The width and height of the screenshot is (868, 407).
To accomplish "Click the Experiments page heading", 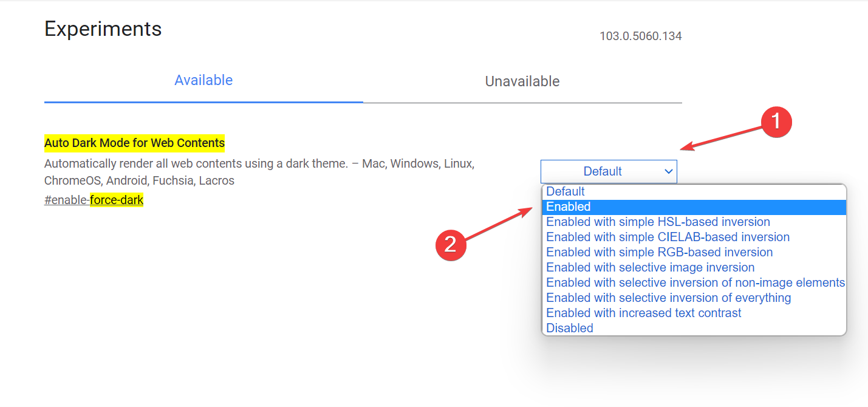I will (x=103, y=29).
